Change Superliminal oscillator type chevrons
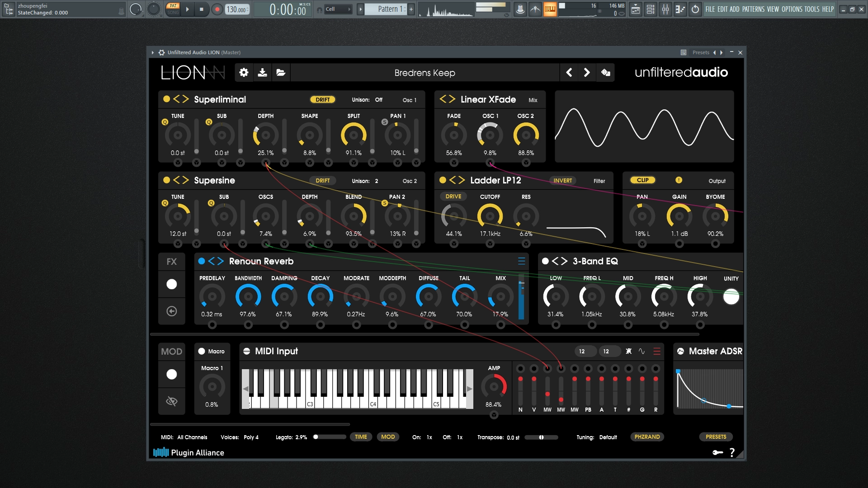This screenshot has height=488, width=868. 181,99
